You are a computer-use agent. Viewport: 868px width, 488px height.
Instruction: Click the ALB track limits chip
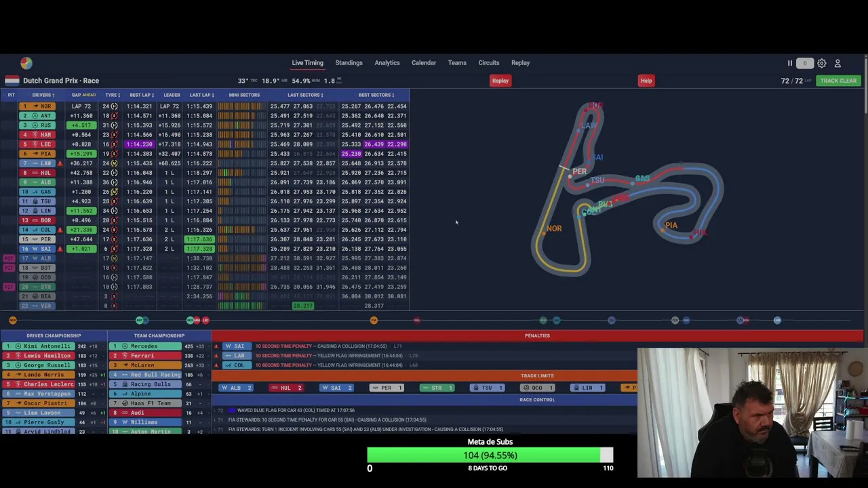[x=236, y=388]
